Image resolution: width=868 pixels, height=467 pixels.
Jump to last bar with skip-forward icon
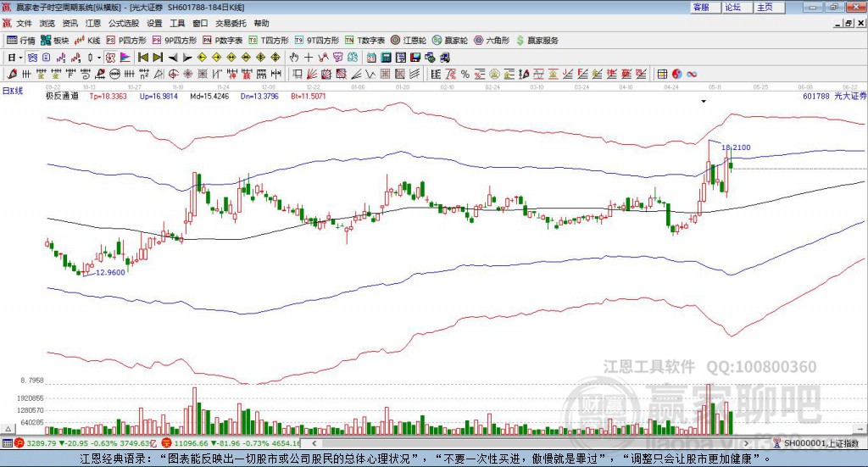click(x=158, y=57)
